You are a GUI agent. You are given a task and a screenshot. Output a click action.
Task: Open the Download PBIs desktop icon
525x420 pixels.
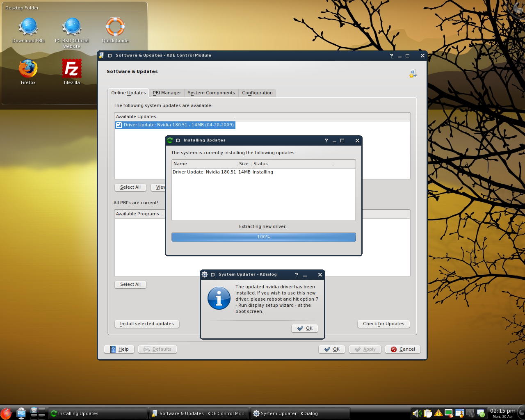tap(28, 27)
